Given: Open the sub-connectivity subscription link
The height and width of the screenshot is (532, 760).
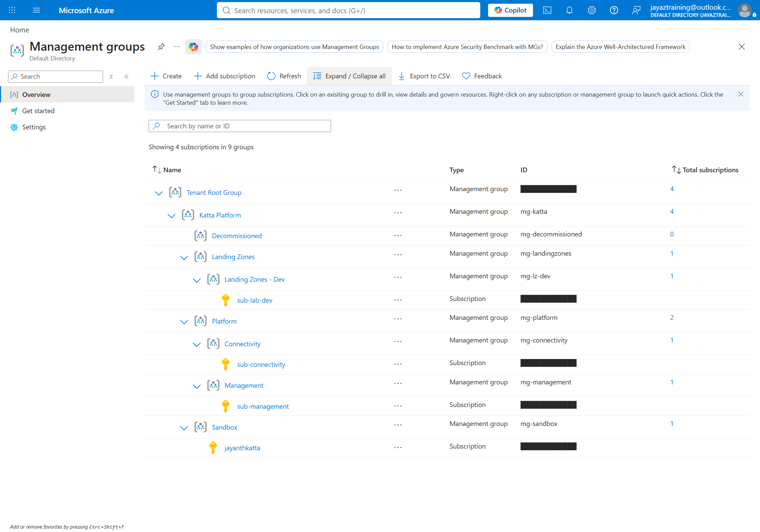Looking at the screenshot, I should pos(261,364).
